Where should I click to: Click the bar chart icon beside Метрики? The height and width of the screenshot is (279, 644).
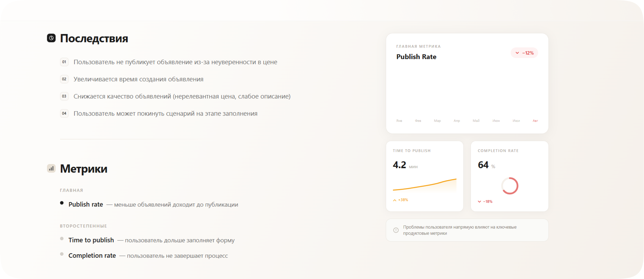tap(51, 169)
